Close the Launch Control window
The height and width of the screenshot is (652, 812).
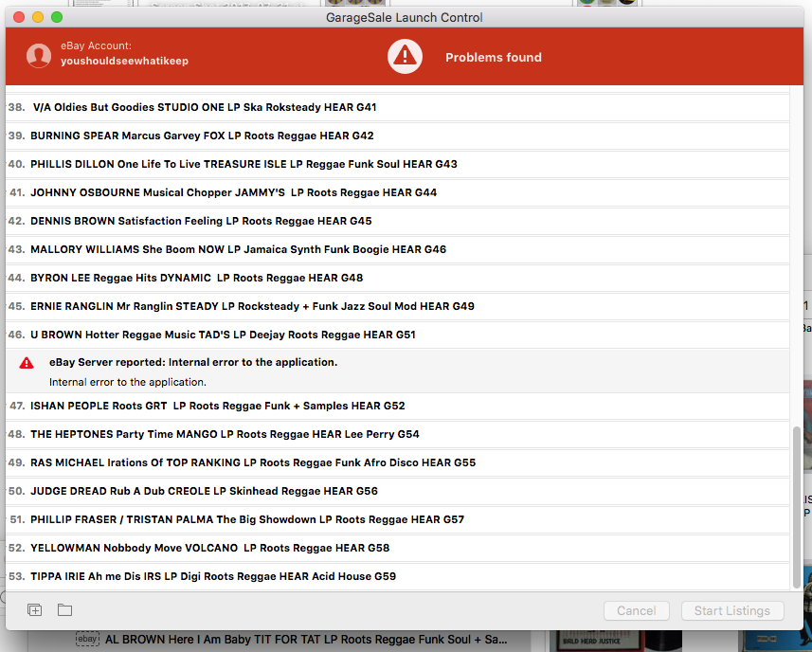(x=19, y=17)
